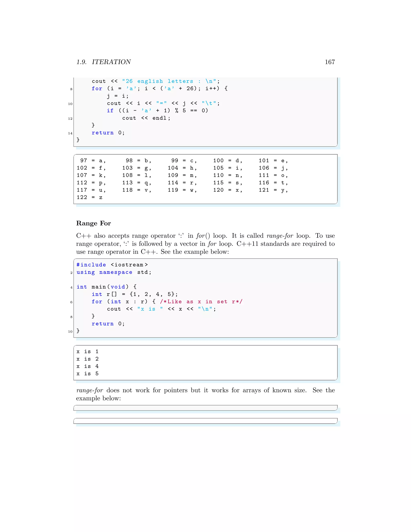Click the italic 'range-for' word in final paragraph
The image size is (411, 532).
[90, 390]
